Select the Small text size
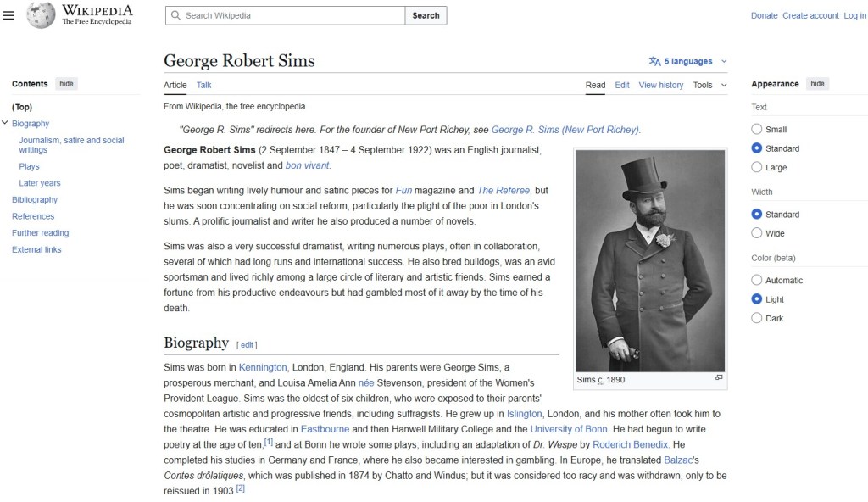The image size is (868, 502). tap(757, 130)
